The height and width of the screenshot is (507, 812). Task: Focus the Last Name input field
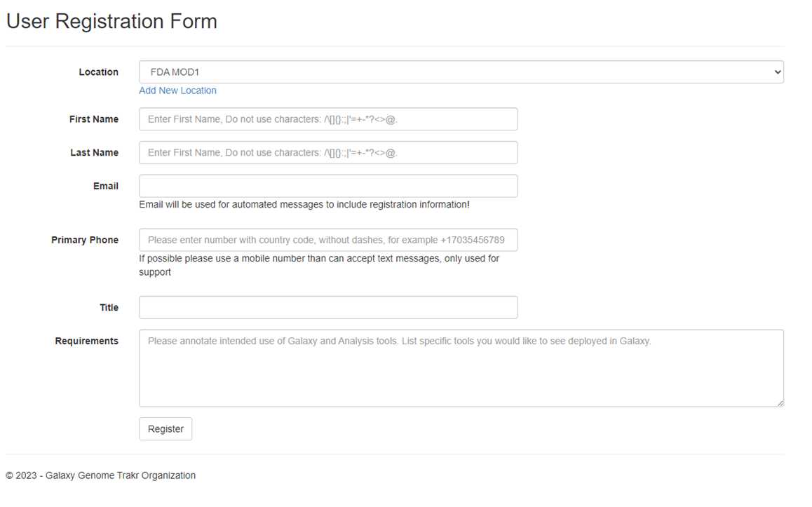(327, 153)
